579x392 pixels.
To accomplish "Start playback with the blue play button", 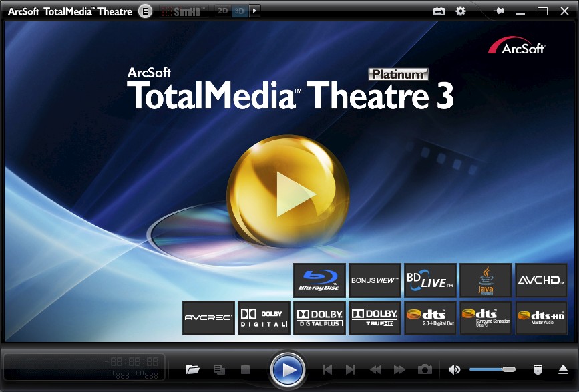I will click(288, 369).
